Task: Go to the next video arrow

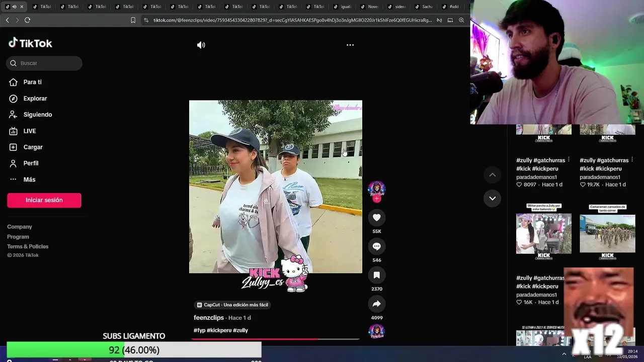Action: pos(493,198)
